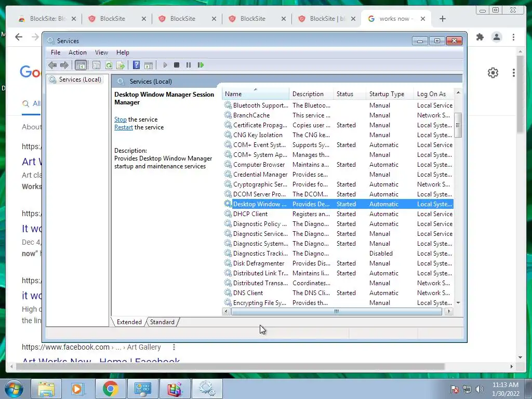The height and width of the screenshot is (399, 532).
Task: Open Properties icon in Services toolbar
Action: pos(96,65)
